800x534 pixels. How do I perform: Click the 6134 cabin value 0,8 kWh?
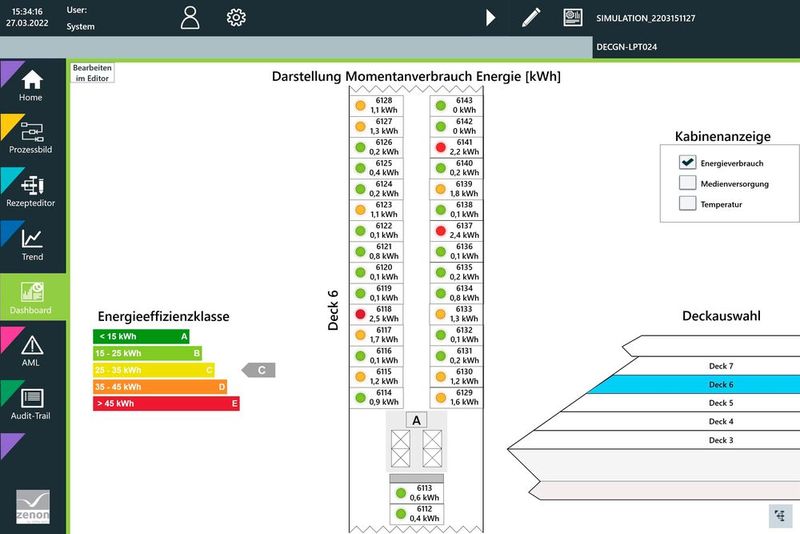[x=464, y=298]
